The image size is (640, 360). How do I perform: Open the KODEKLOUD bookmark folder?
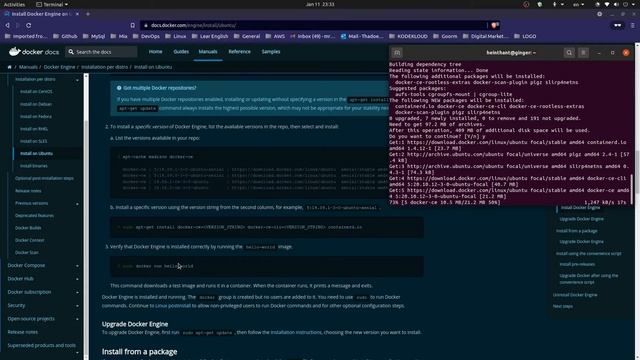pos(408,36)
